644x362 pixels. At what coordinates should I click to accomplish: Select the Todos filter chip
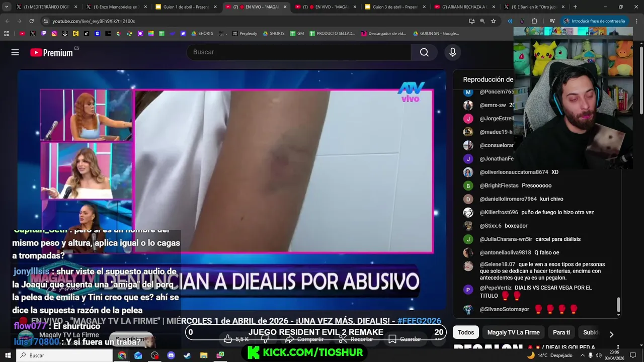[x=466, y=332]
